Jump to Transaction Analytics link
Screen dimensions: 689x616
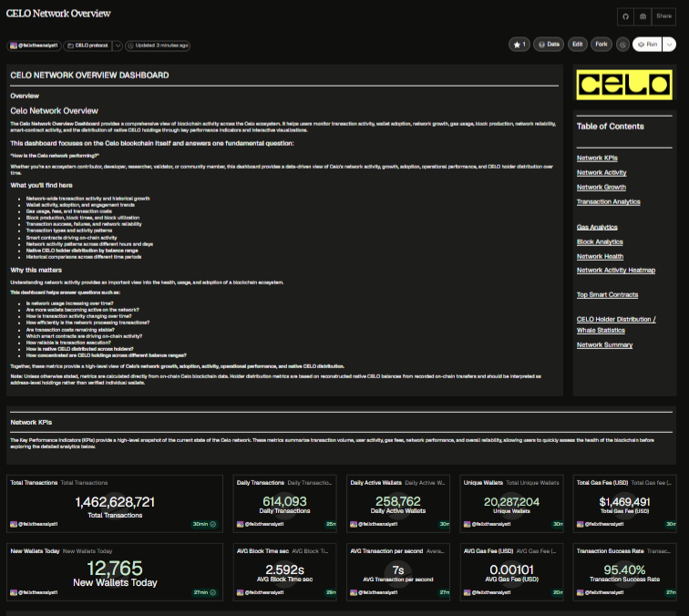pyautogui.click(x=608, y=201)
